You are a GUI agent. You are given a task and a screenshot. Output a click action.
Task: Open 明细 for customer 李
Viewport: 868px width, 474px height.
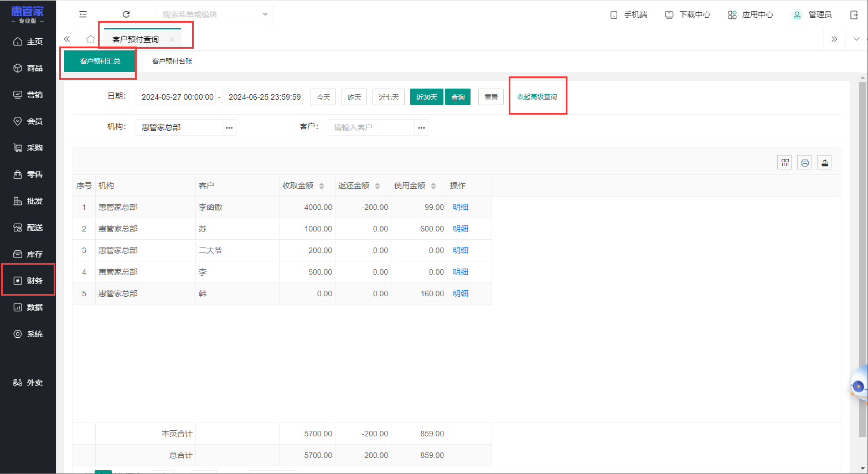[x=461, y=272]
